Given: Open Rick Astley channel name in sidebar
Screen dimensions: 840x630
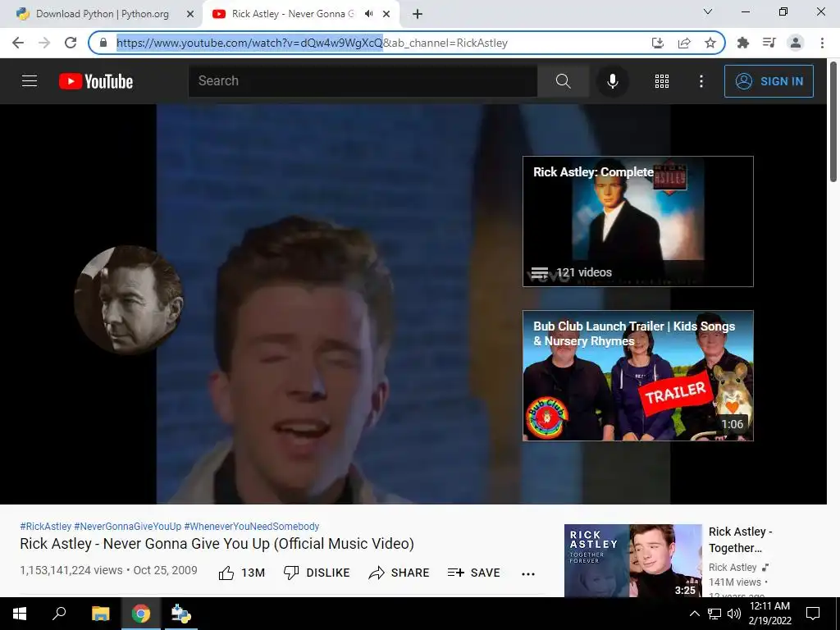Looking at the screenshot, I should click(733, 567).
